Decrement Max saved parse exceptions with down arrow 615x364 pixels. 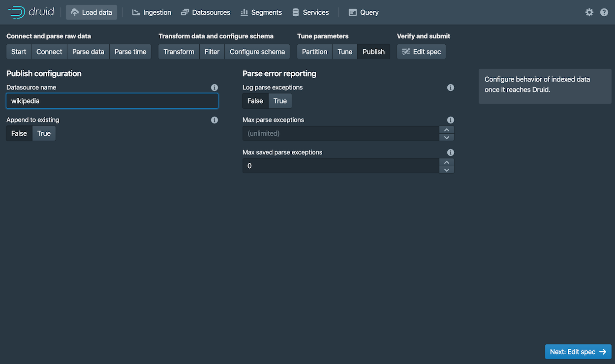click(x=447, y=169)
